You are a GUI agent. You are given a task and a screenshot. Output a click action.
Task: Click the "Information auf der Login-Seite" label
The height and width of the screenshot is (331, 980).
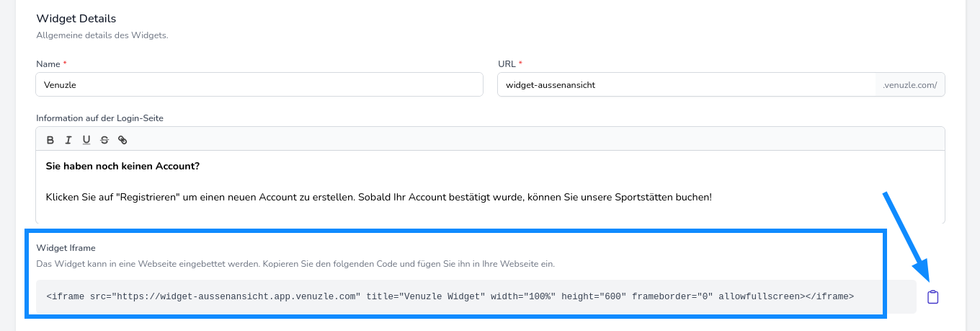point(104,118)
